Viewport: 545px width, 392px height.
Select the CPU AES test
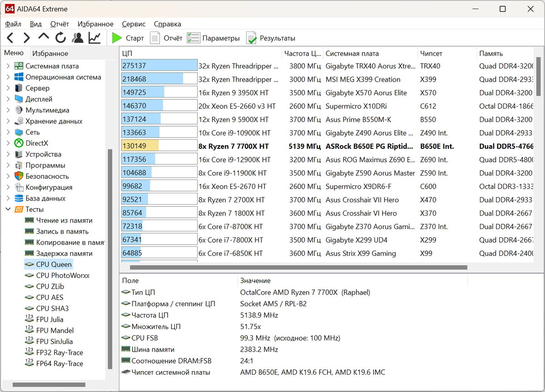point(45,297)
